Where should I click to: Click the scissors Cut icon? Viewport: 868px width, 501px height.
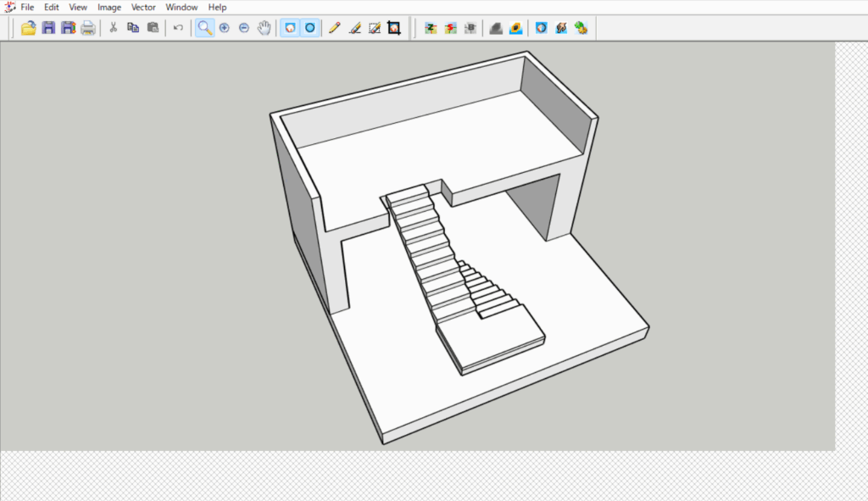(114, 28)
